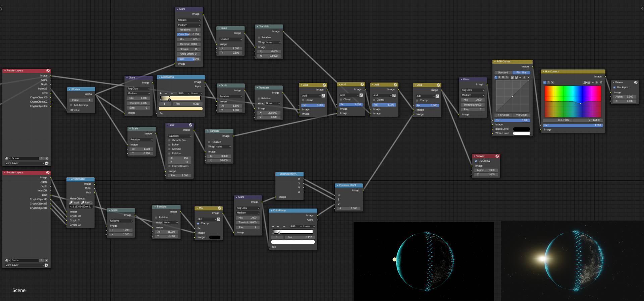Viewport: 644px width, 301px height.
Task: Enable Clamp in Add node with Fac 5.000
Action: pyautogui.click(x=303, y=100)
